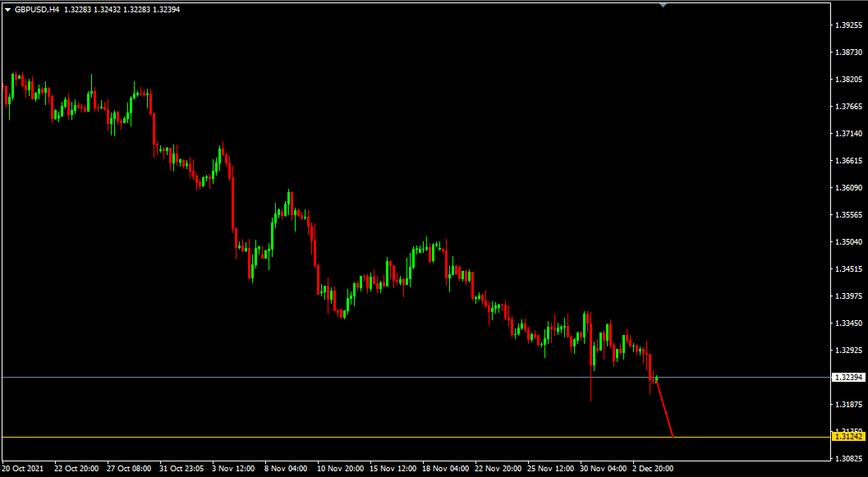Click the 1.36615 price axis label
The width and height of the screenshot is (868, 477).
point(849,161)
